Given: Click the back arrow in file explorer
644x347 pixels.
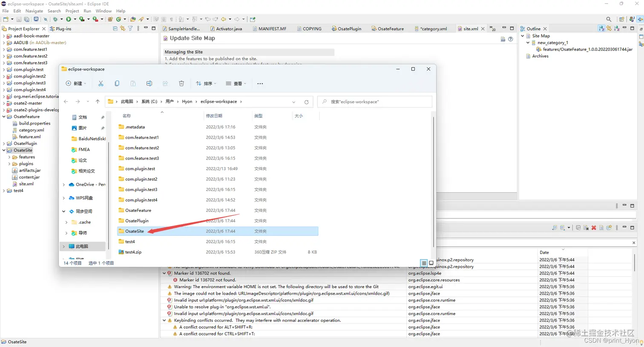Looking at the screenshot, I should pos(66,101).
